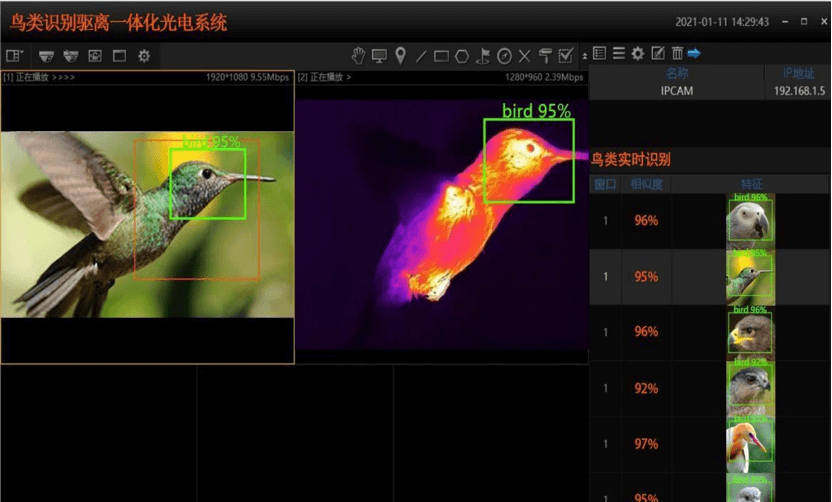Open the hummingbird recognition thumbnail
Viewport: 832px width, 502px height.
[x=750, y=276]
